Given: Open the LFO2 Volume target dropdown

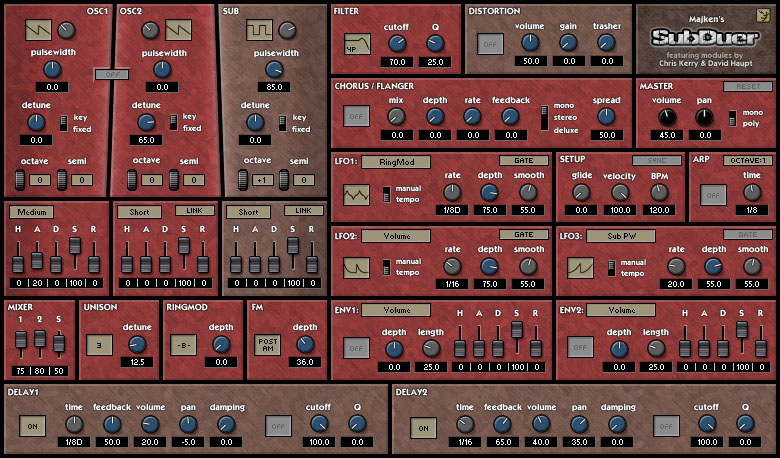Looking at the screenshot, I should click(x=396, y=236).
